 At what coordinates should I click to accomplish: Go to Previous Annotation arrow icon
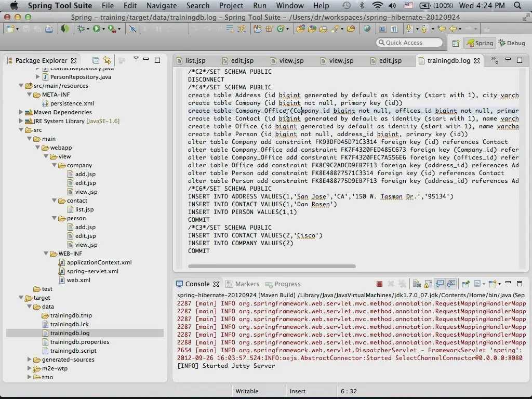(x=424, y=29)
